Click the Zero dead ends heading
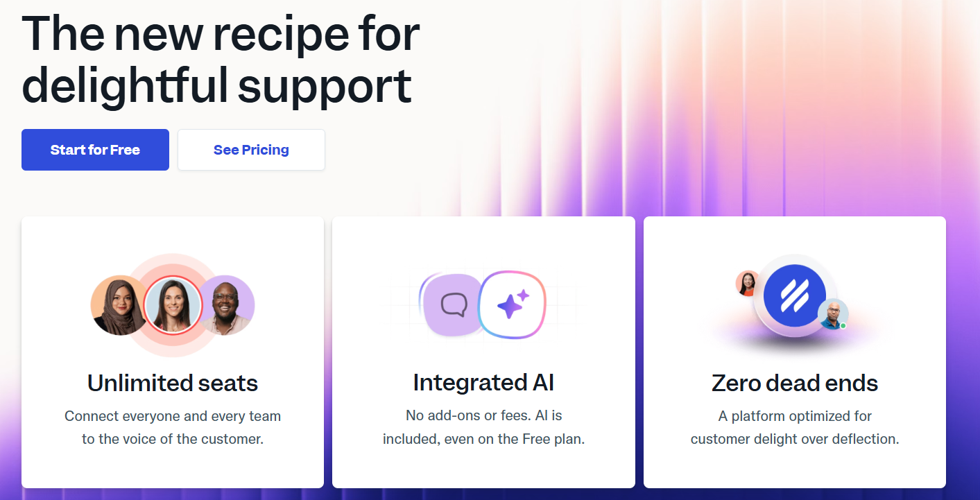Screen dimensions: 980x500 click(x=795, y=383)
